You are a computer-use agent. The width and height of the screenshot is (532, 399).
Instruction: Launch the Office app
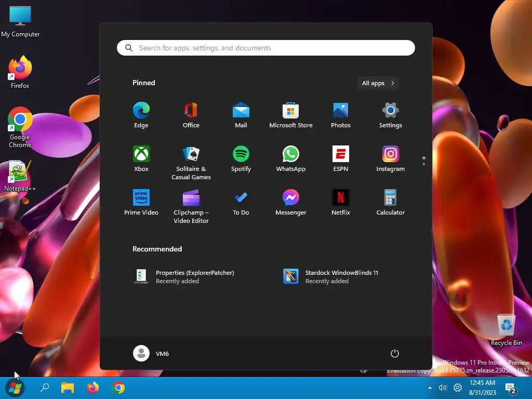[x=191, y=115]
